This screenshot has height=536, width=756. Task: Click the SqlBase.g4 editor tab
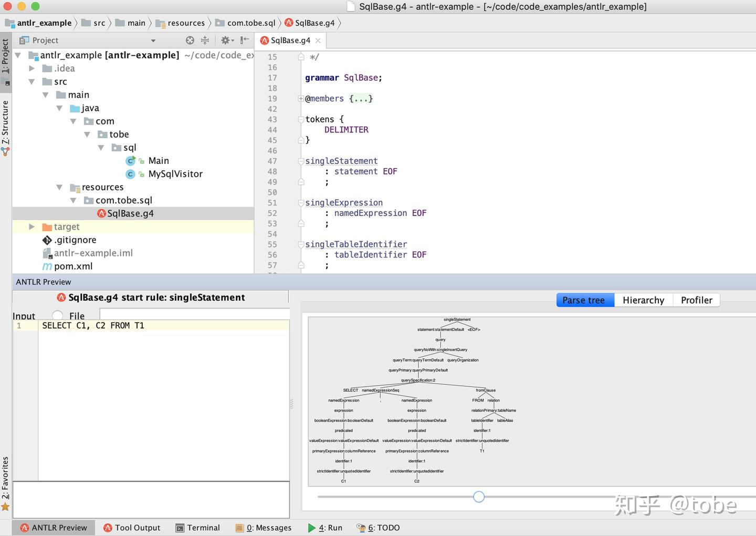(x=290, y=40)
